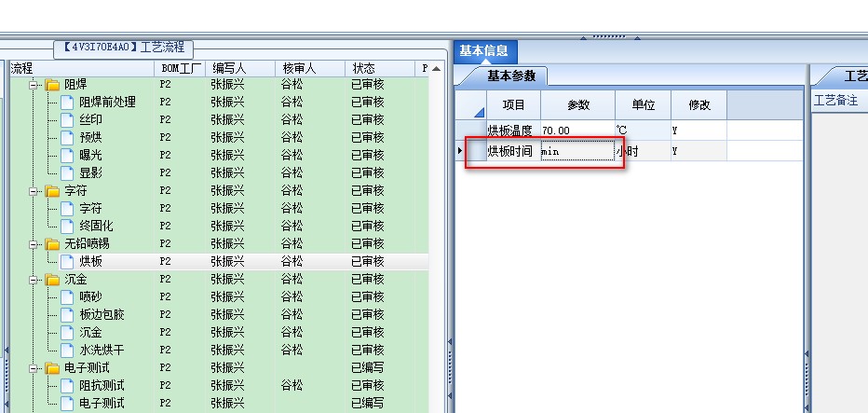The width and height of the screenshot is (868, 413).
Task: Click the 阻抗测试 document icon
Action: [x=67, y=385]
